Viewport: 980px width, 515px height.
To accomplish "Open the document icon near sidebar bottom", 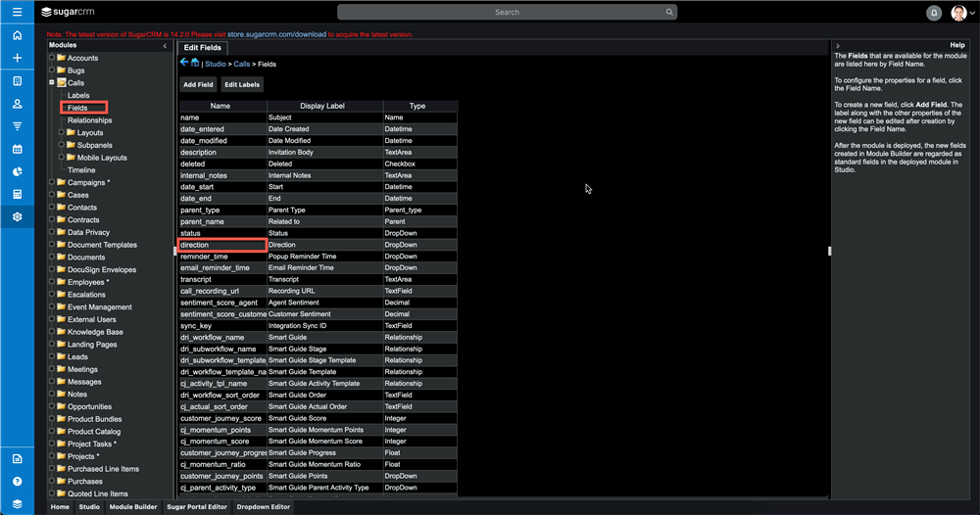I will [x=17, y=459].
